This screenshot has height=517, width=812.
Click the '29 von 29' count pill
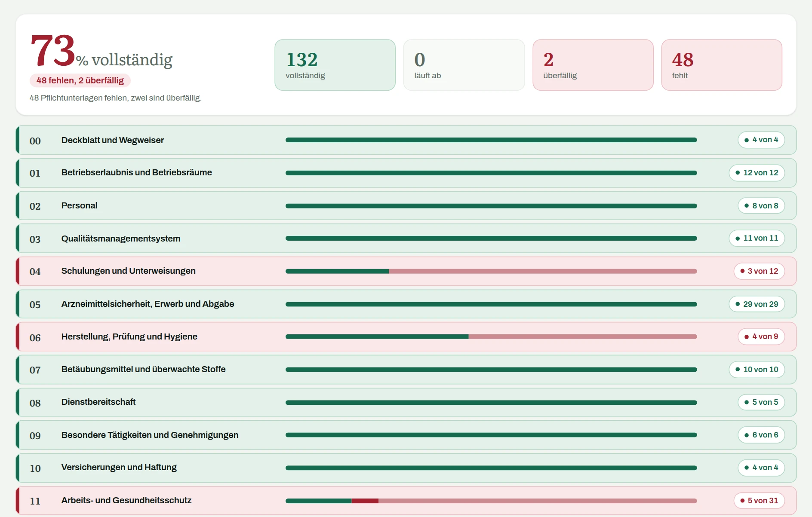point(757,304)
